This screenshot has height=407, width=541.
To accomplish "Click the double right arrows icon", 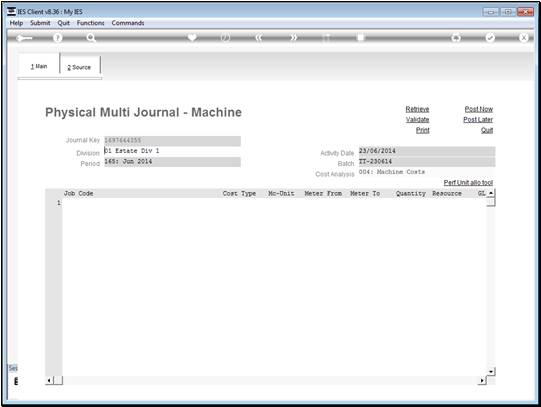I will 293,38.
